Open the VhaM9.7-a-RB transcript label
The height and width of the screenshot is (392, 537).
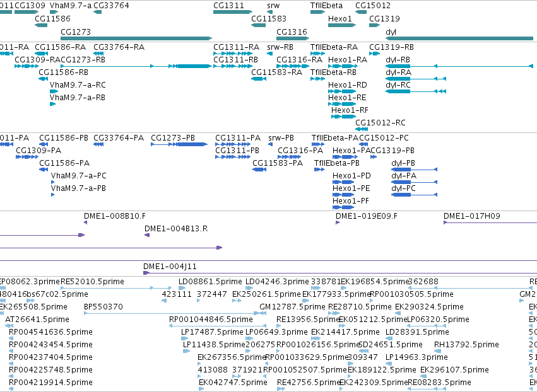pyautogui.click(x=78, y=98)
